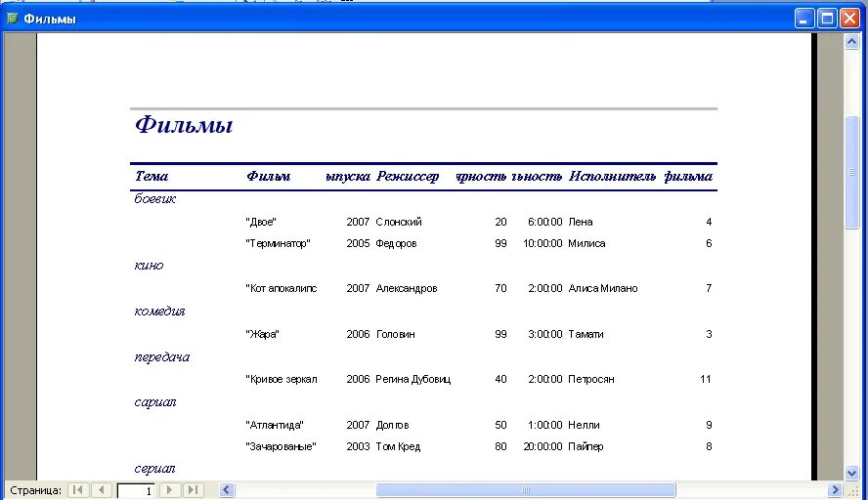Click the duration value 10:00:00
The width and height of the screenshot is (868, 500).
[x=542, y=243]
